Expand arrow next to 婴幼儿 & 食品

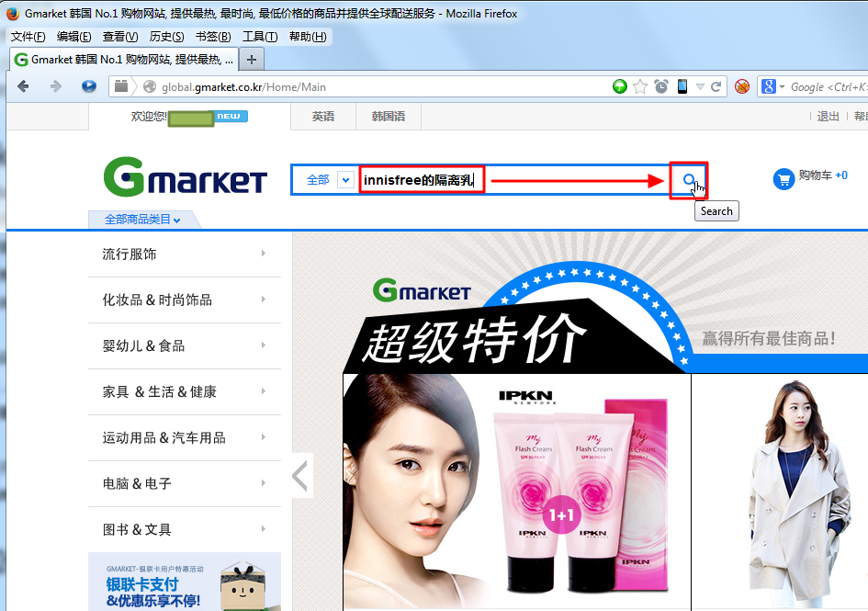coord(264,345)
